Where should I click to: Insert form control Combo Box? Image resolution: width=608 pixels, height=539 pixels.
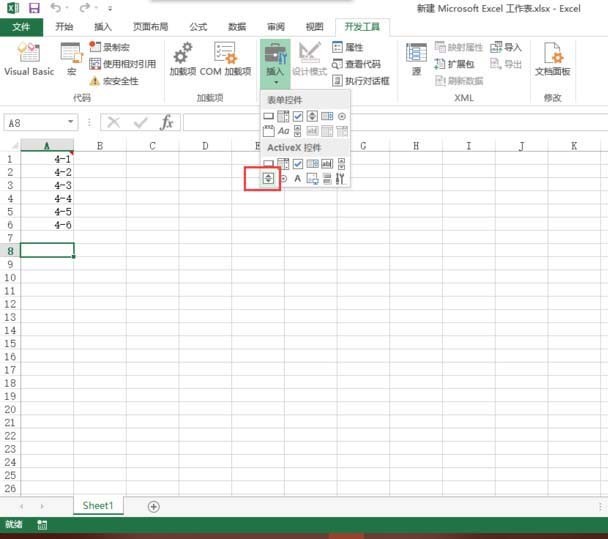click(283, 116)
